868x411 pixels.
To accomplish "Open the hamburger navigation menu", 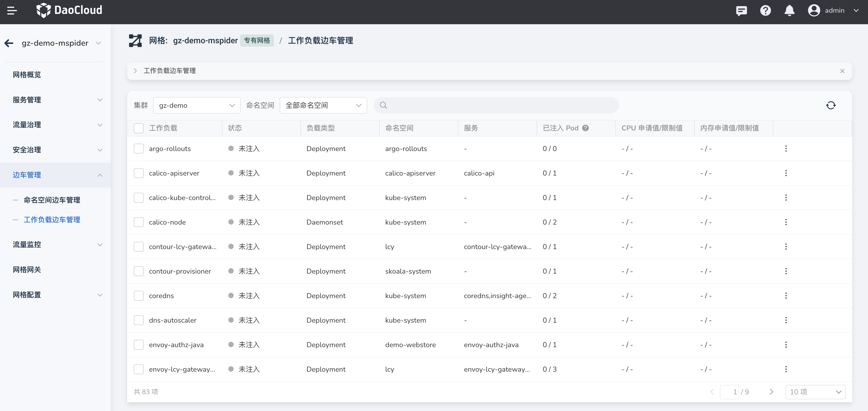I will 12,10.
